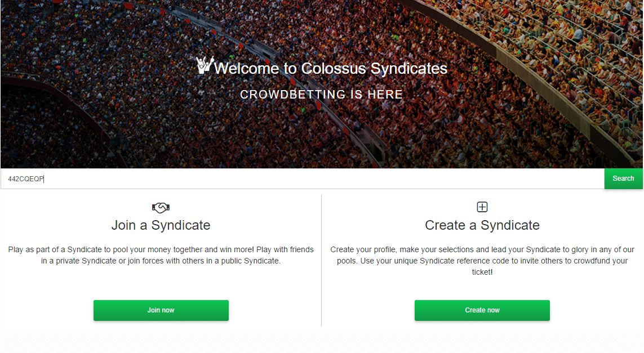Click the grey footer strip below the panels
Screen dimensions: 644x353
(x=322, y=342)
